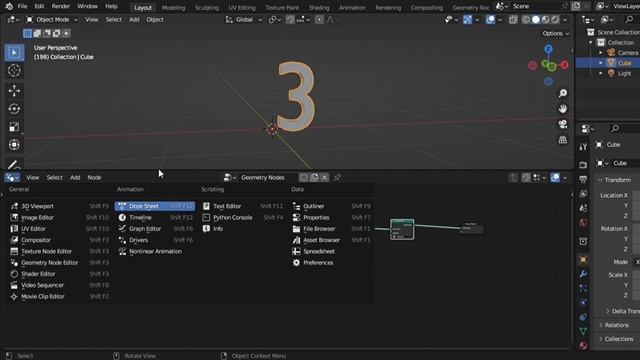Unlink the Geometry Nodes node group
The image size is (640, 360).
324,178
